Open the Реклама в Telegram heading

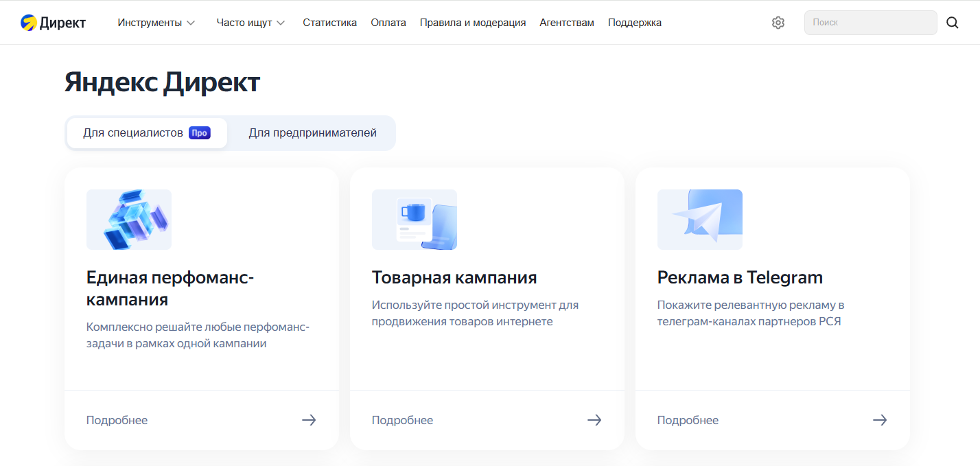click(x=740, y=277)
